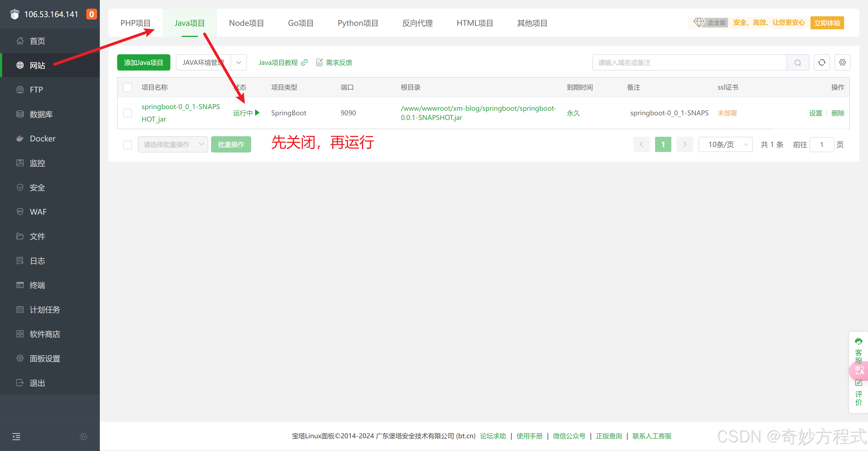The width and height of the screenshot is (868, 451).
Task: Collapse the sidebar with the menu icon
Action: 16,437
